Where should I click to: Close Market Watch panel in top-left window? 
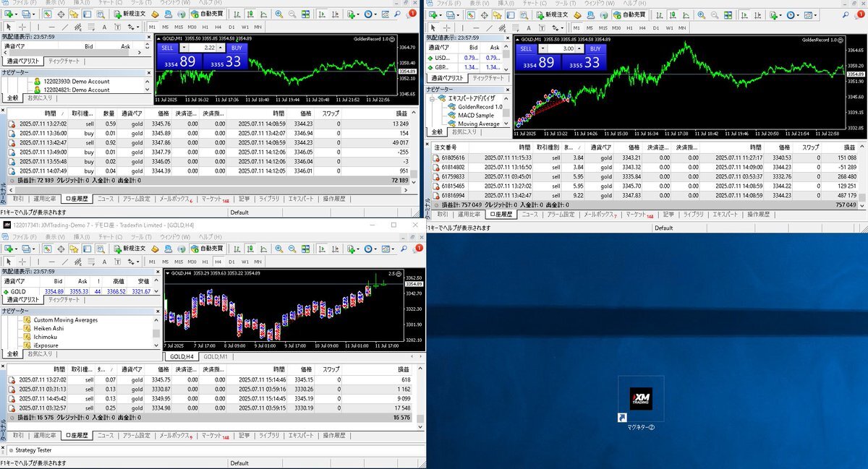click(x=150, y=36)
